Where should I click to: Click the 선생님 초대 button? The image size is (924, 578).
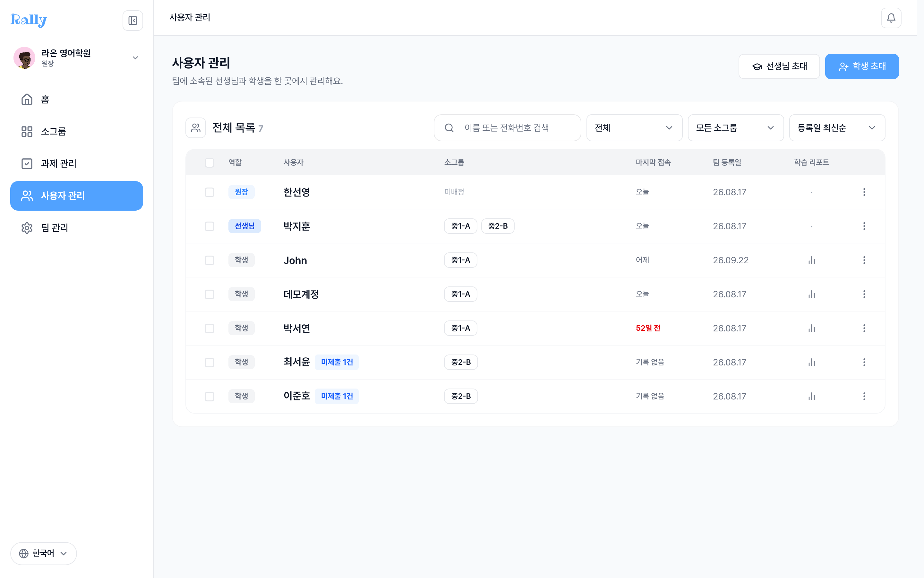(779, 66)
